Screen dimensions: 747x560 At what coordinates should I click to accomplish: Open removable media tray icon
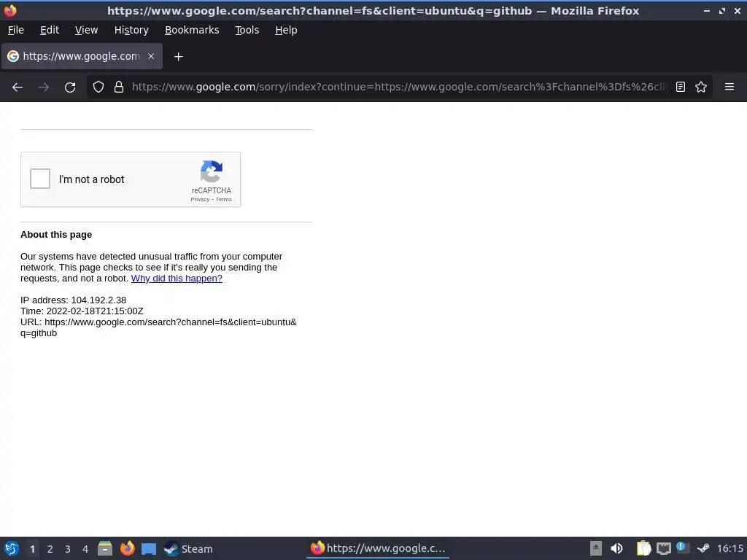(595, 548)
